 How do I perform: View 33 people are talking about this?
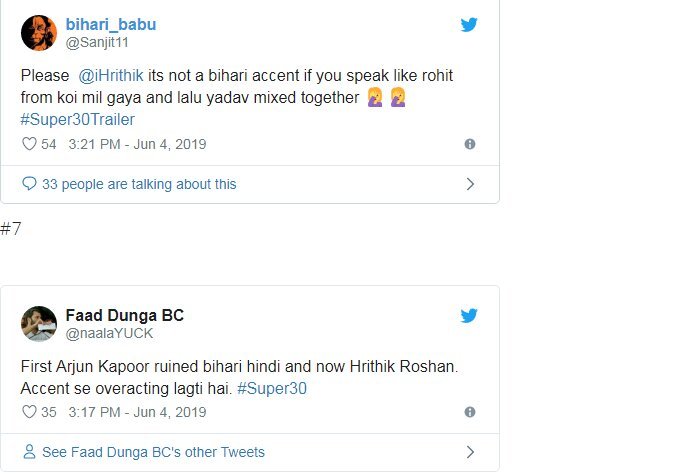point(139,184)
